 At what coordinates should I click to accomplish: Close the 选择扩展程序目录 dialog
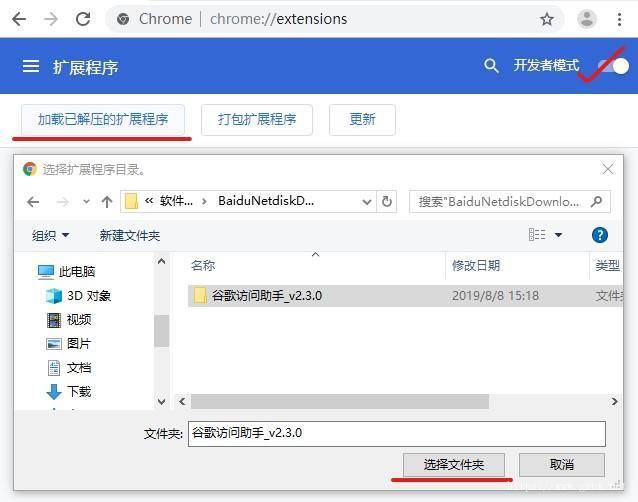tap(607, 169)
